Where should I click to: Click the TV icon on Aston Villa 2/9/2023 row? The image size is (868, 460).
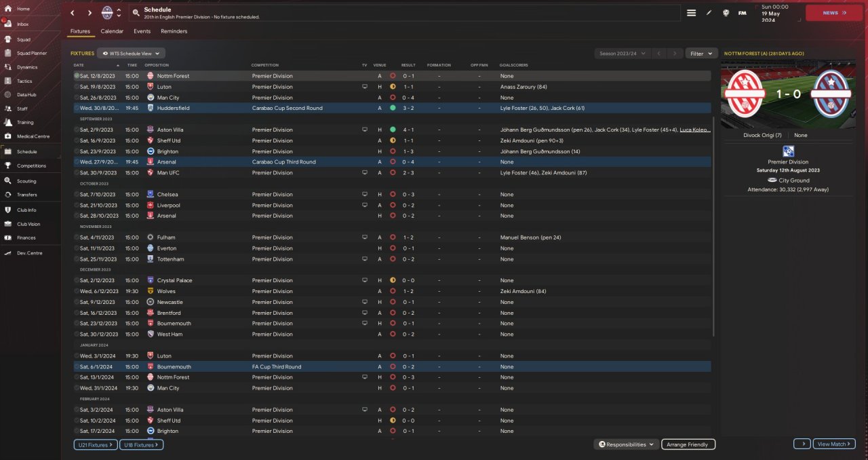click(x=365, y=130)
